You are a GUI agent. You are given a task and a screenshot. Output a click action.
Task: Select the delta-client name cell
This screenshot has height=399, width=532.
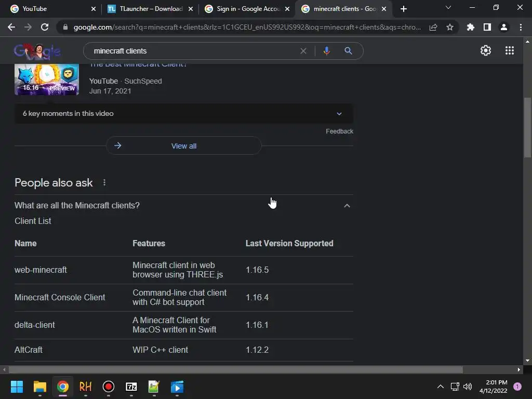pos(35,325)
